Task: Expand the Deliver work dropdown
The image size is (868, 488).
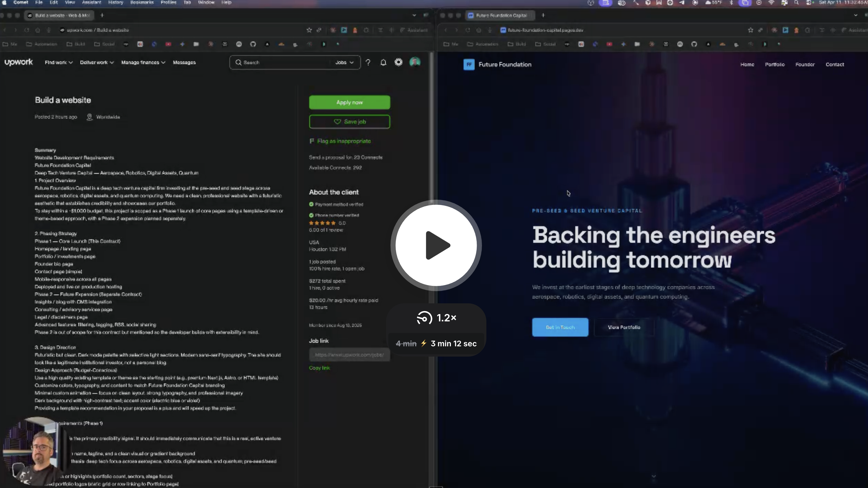Action: [x=97, y=62]
